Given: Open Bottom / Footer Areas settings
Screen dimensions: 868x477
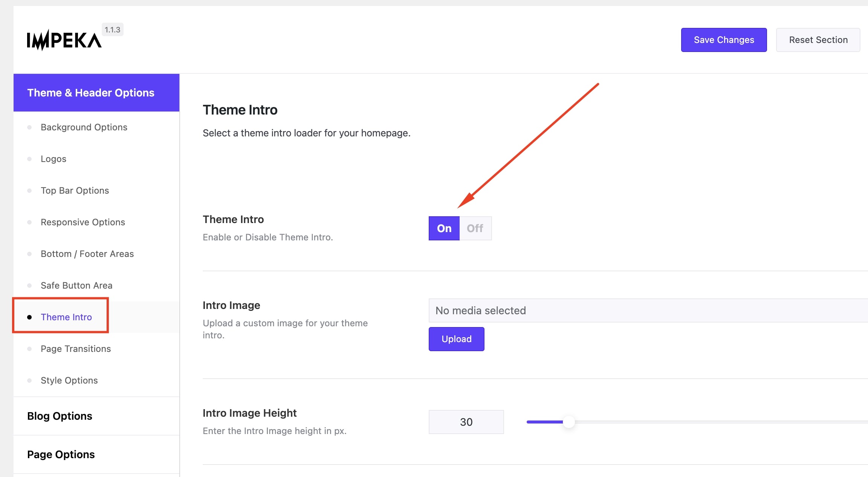Looking at the screenshot, I should 87,254.
